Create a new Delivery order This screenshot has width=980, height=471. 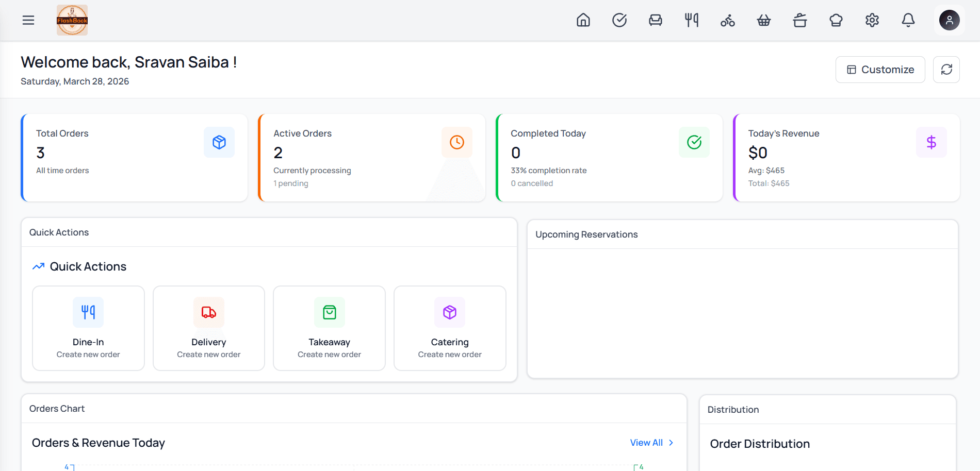[x=209, y=328]
